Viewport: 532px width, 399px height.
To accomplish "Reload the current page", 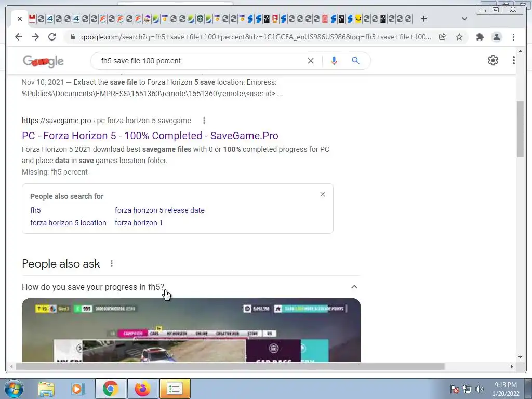I will pyautogui.click(x=52, y=37).
